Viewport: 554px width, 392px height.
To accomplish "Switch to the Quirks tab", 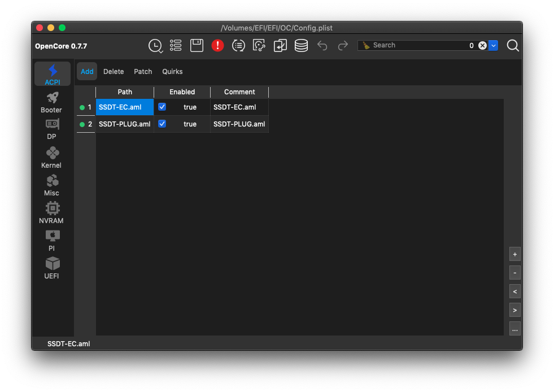I will [x=172, y=71].
